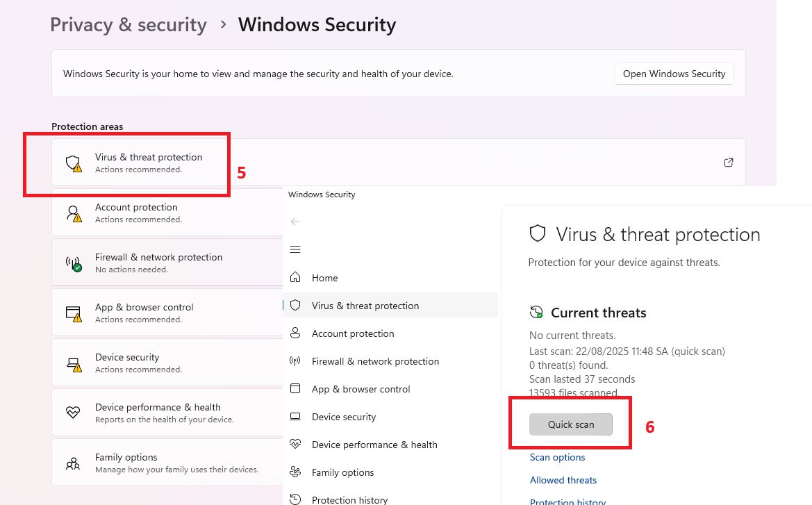
Task: Click the Firewall & network protection antenna icon in Protection areas
Action: pos(74,264)
